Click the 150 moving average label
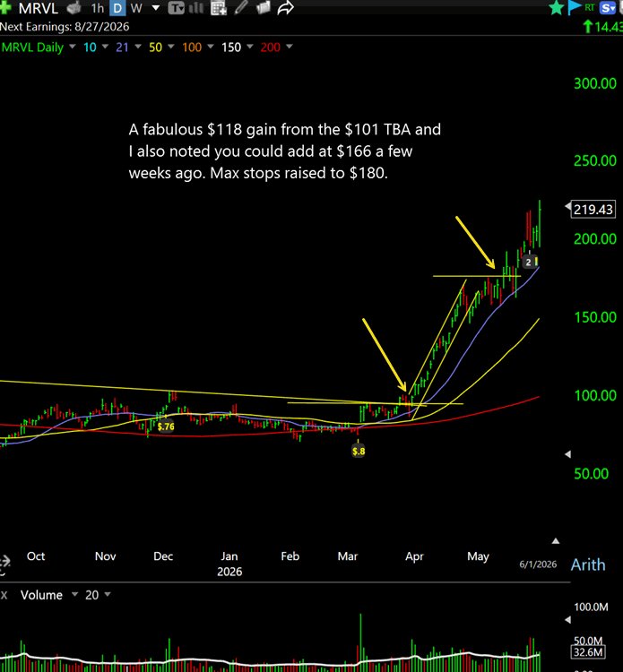The width and height of the screenshot is (623, 672). [231, 47]
